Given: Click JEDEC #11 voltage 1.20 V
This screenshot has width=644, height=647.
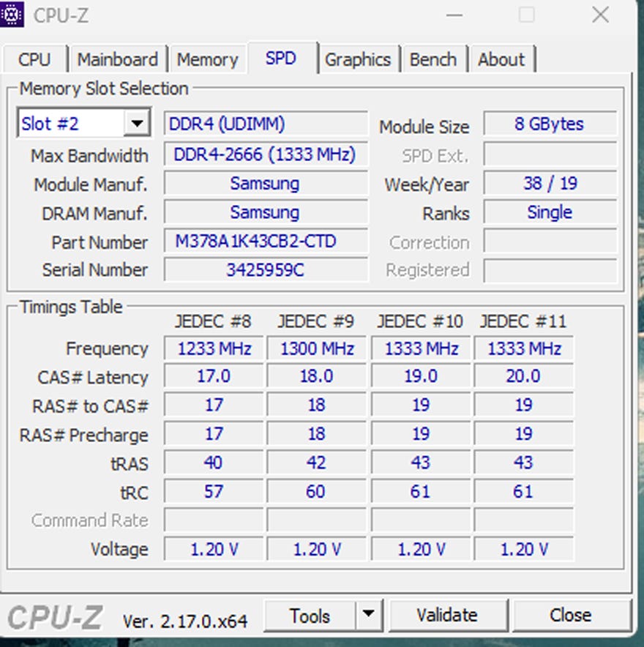Looking at the screenshot, I should tap(524, 549).
